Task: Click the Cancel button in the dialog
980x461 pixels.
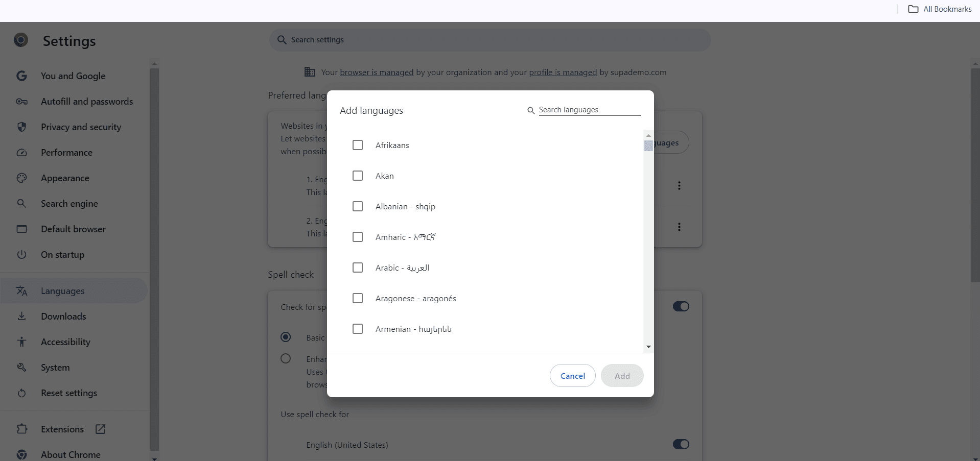Action: pyautogui.click(x=572, y=376)
